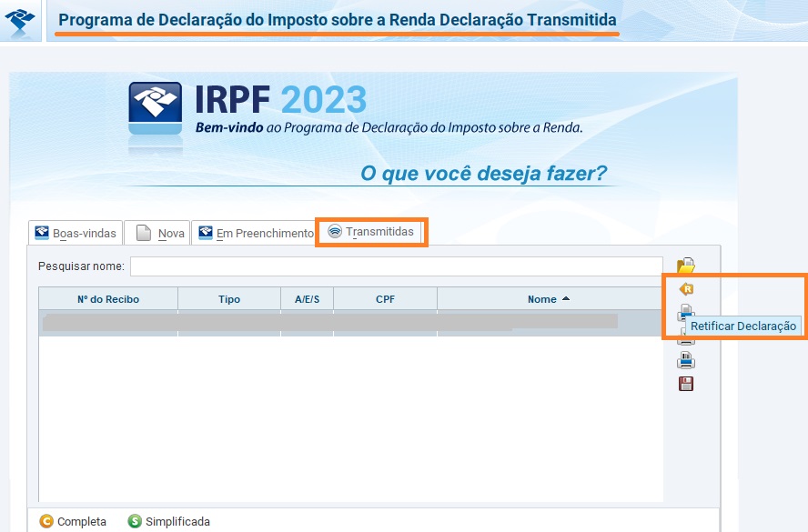This screenshot has height=532, width=808.
Task: Click the open folder icon beside search field
Action: point(686,266)
